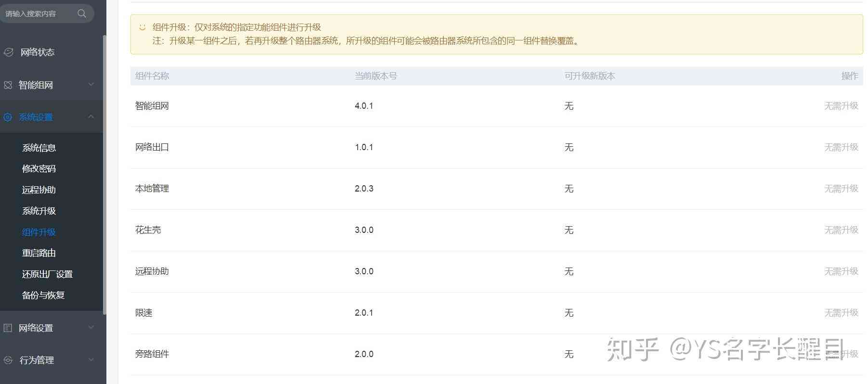868x384 pixels.
Task: Open 修改密码 submenu item
Action: (x=39, y=169)
